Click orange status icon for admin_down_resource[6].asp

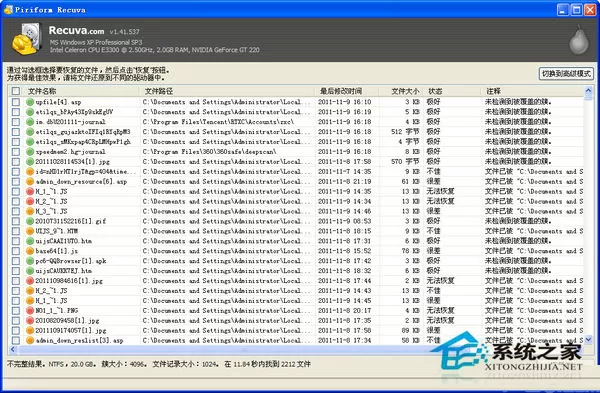pyautogui.click(x=30, y=182)
